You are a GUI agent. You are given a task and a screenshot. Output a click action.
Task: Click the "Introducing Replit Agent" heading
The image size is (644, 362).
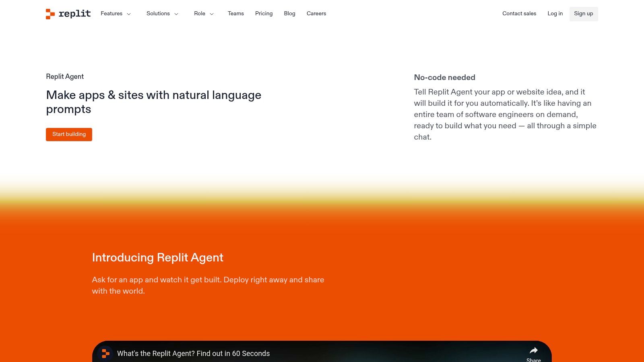click(x=158, y=257)
